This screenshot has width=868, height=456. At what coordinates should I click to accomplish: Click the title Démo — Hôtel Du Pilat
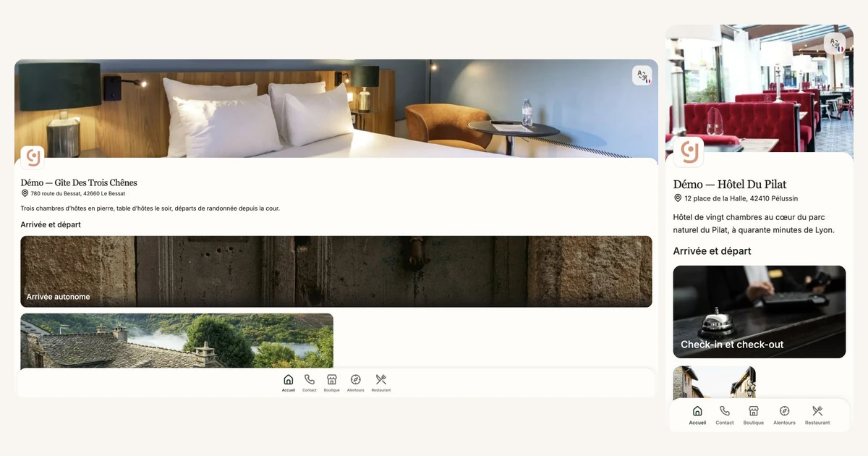click(730, 184)
